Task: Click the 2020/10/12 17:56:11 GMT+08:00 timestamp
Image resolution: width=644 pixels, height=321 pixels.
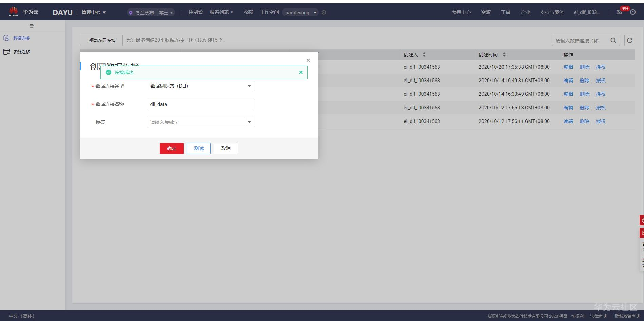Action: (514, 121)
